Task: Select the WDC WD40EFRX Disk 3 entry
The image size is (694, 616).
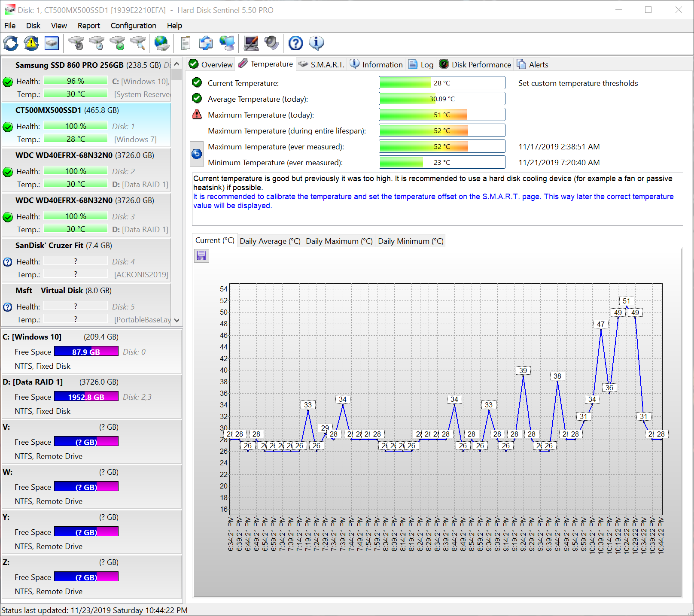Action: (x=86, y=215)
